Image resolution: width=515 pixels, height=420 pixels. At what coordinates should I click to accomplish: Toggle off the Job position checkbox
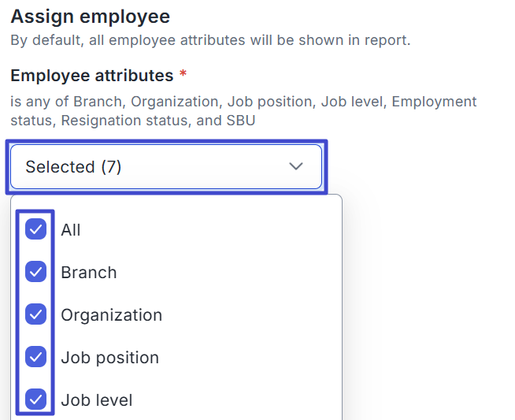pyautogui.click(x=35, y=357)
